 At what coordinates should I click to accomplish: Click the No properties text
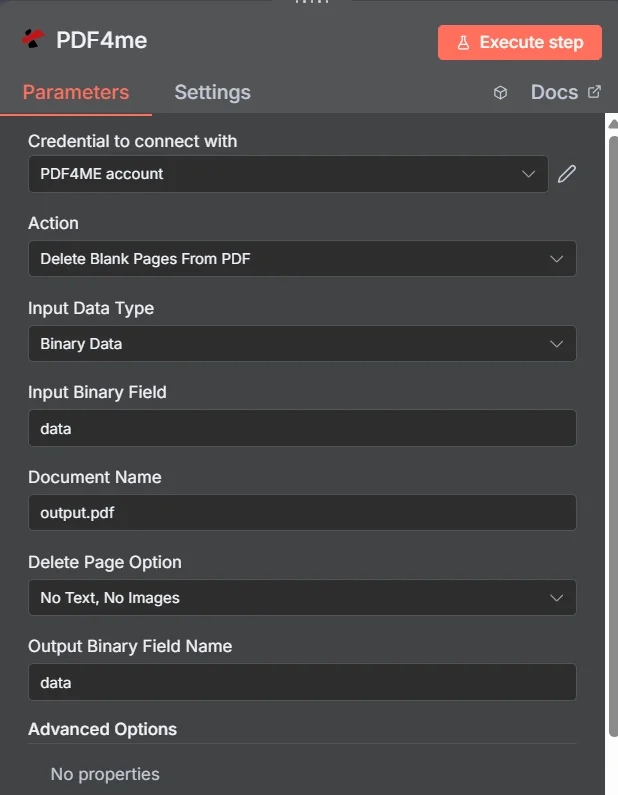pos(105,774)
